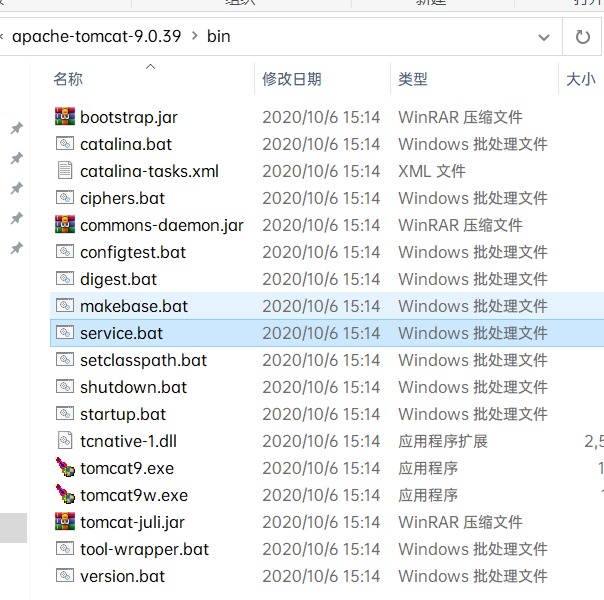Sort files by 名称 column header
Screen dimensions: 604x600
68,79
